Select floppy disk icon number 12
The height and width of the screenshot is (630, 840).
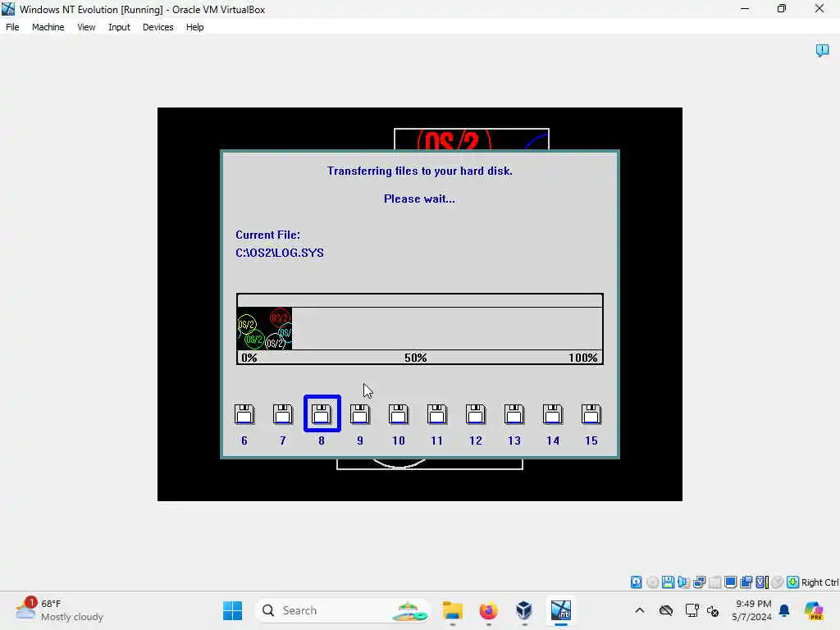pyautogui.click(x=476, y=414)
